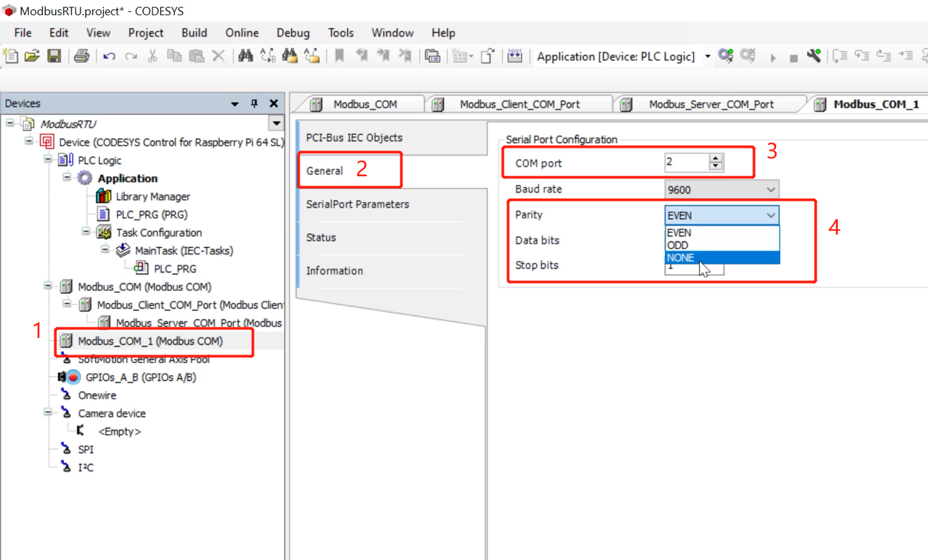
Task: Open the Information page
Action: pos(334,270)
